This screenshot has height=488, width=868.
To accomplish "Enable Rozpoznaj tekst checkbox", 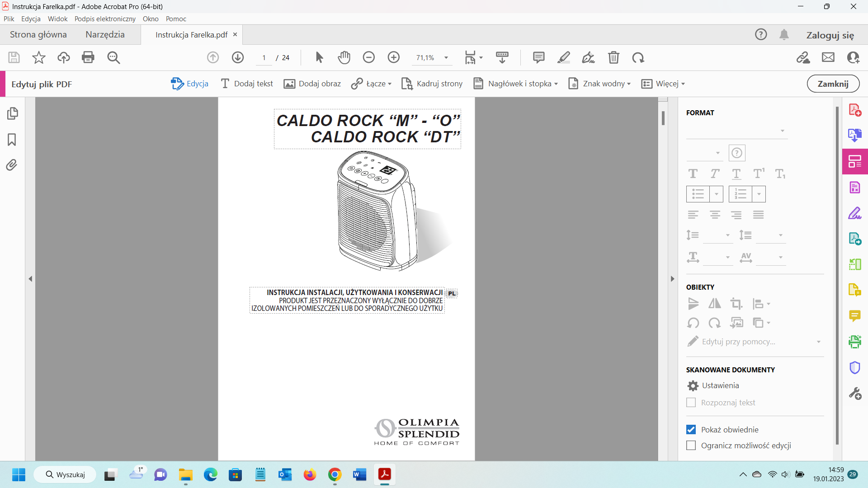I will (691, 403).
